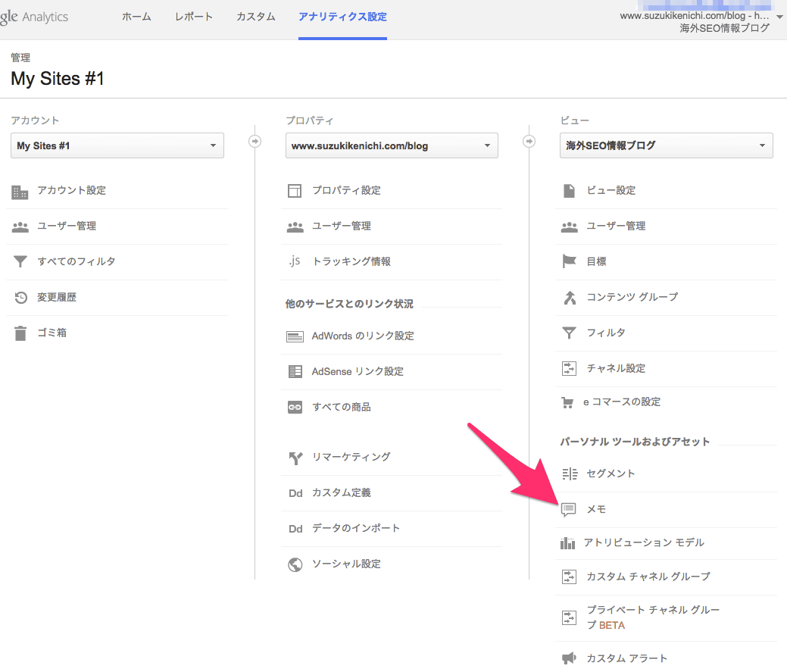Select the カスタム tab

coord(256,17)
